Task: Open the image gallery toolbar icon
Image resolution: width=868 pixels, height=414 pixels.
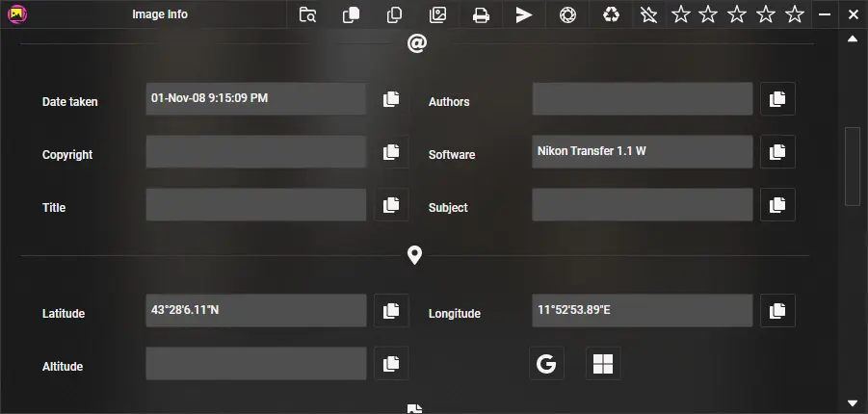Action: pos(437,14)
